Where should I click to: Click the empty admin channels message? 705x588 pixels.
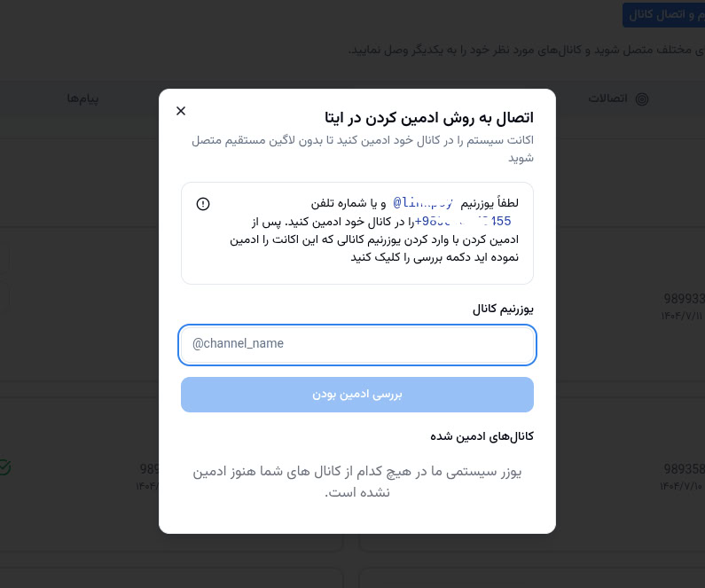[x=357, y=482]
